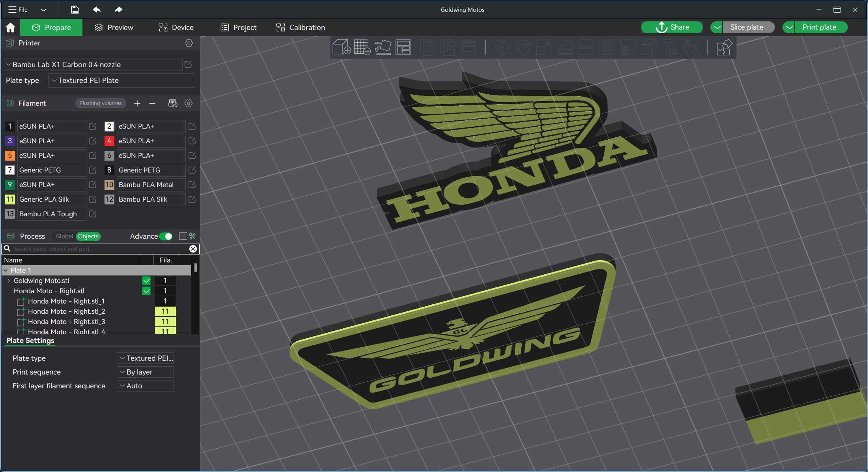Viewport: 868px width, 472px height.
Task: Switch to the Calibration tab
Action: coord(301,27)
